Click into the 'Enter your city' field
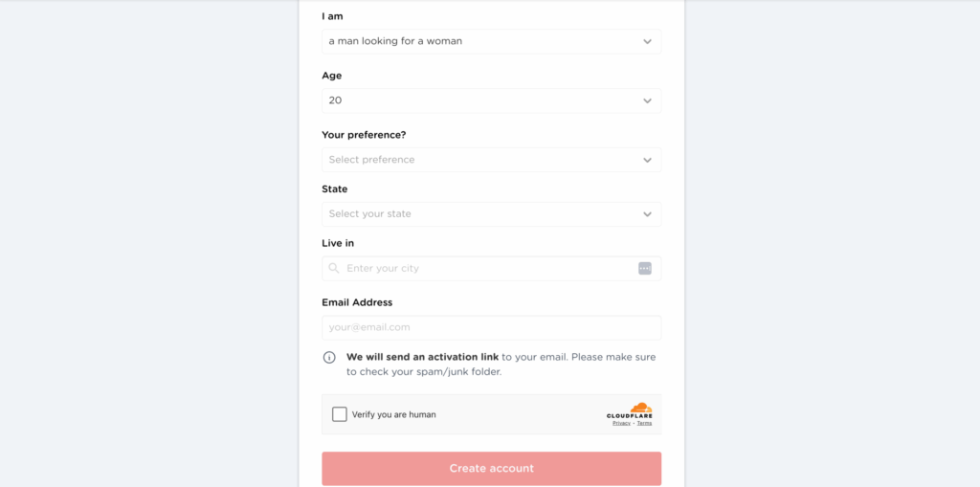Viewport: 980px width, 487px height. (x=488, y=269)
